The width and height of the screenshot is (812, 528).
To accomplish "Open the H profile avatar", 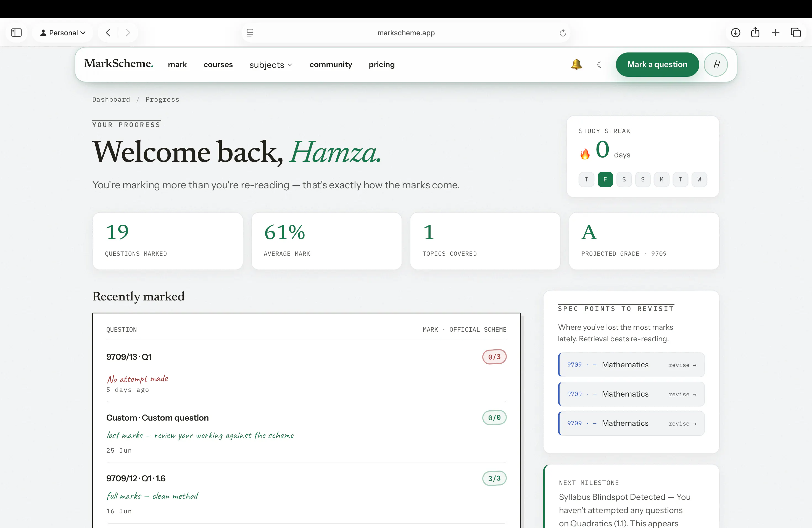I will [x=716, y=64].
